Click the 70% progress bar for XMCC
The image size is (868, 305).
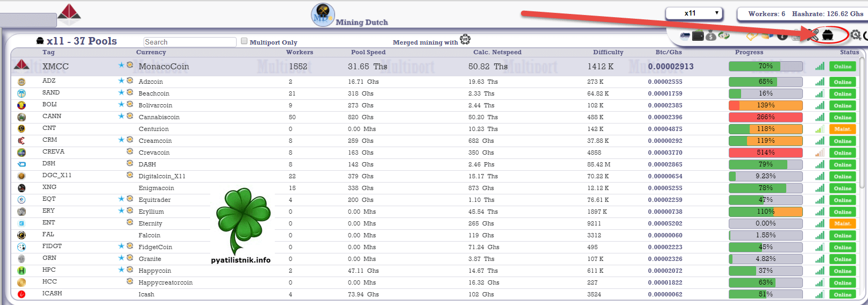[x=766, y=66]
